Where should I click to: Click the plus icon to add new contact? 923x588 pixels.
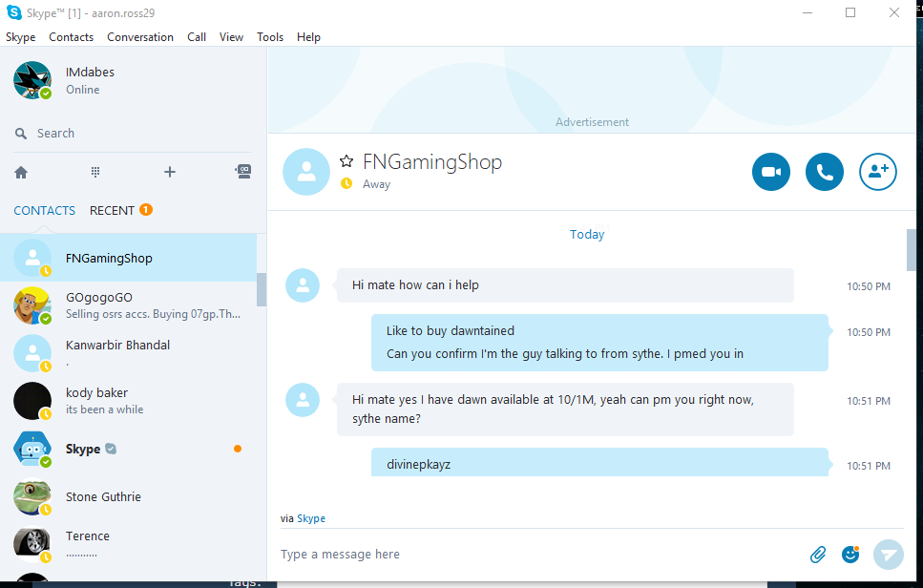point(170,172)
